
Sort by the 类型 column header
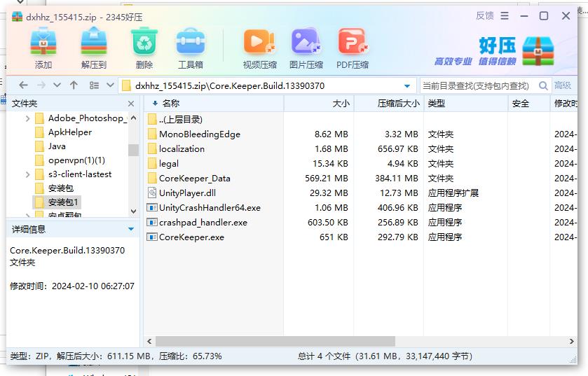[466, 104]
